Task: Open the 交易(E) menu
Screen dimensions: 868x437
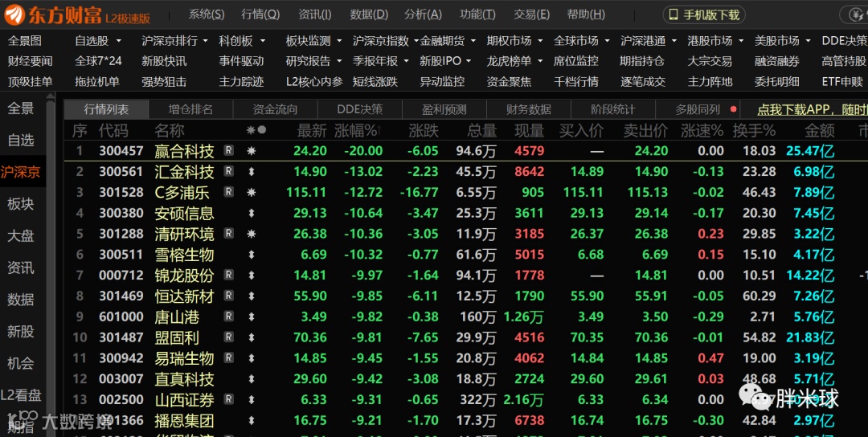Action: pyautogui.click(x=531, y=14)
